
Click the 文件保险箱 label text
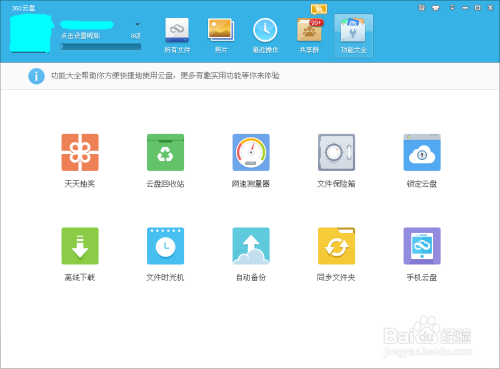(x=336, y=184)
